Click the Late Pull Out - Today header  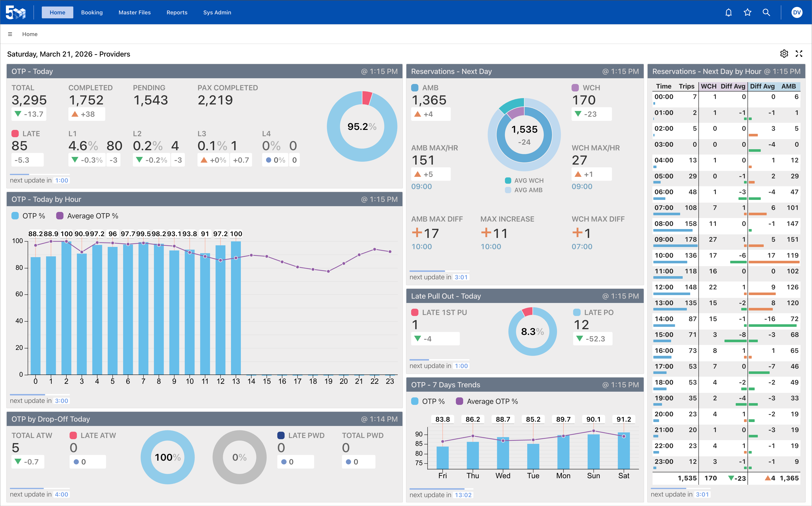(x=525, y=296)
